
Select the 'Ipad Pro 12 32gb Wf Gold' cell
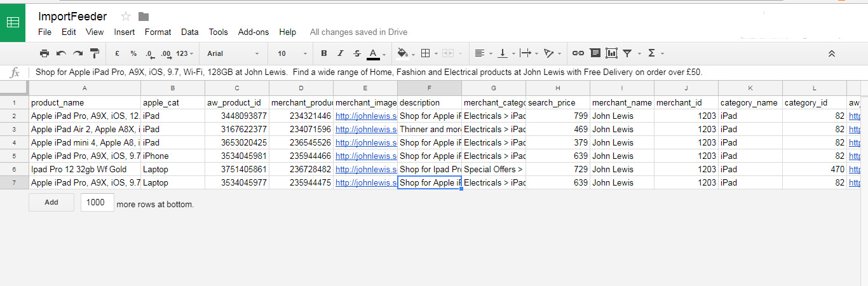point(85,169)
